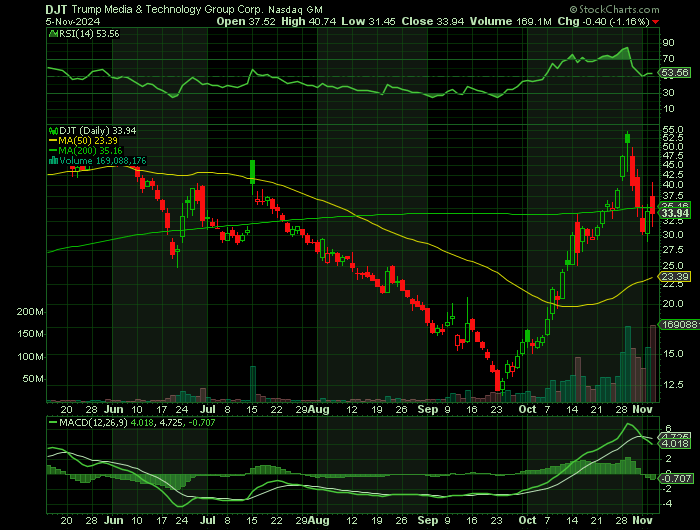Click the 90 level on the RSI axis
Viewport: 700px width, 530px height.
668,43
